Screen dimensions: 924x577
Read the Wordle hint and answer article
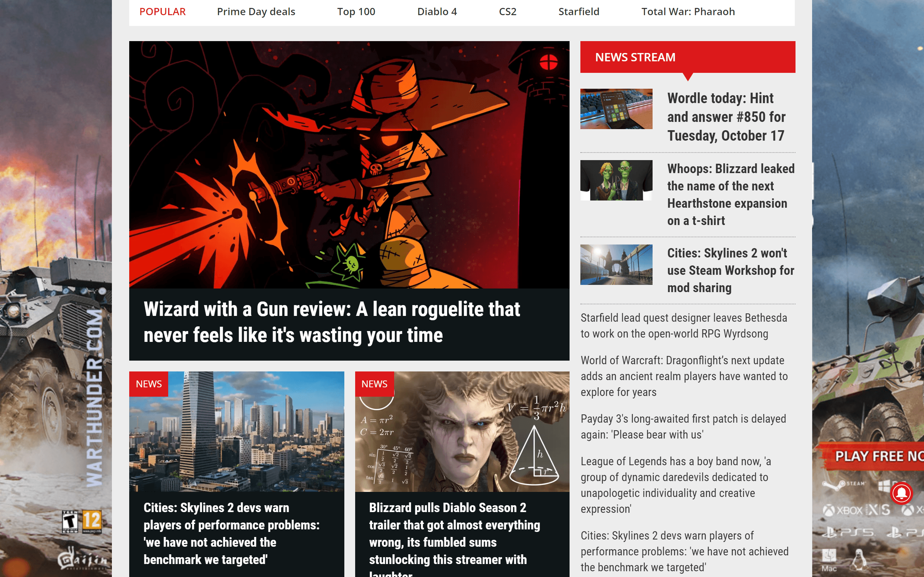tap(725, 117)
